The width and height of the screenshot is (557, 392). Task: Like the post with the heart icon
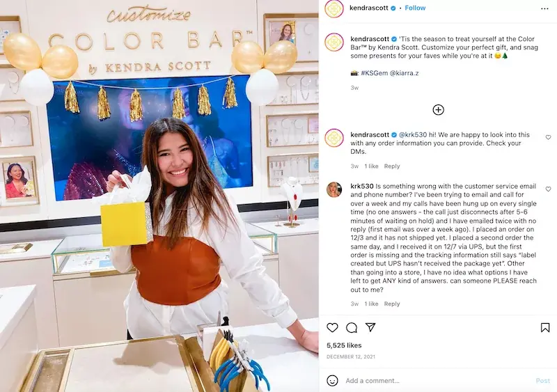point(332,327)
